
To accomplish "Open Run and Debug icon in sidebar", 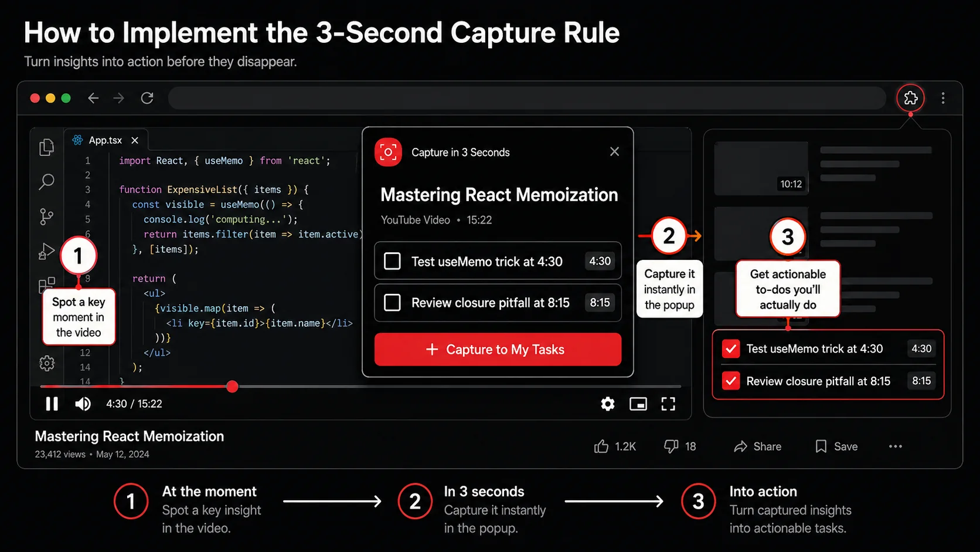I will [46, 251].
